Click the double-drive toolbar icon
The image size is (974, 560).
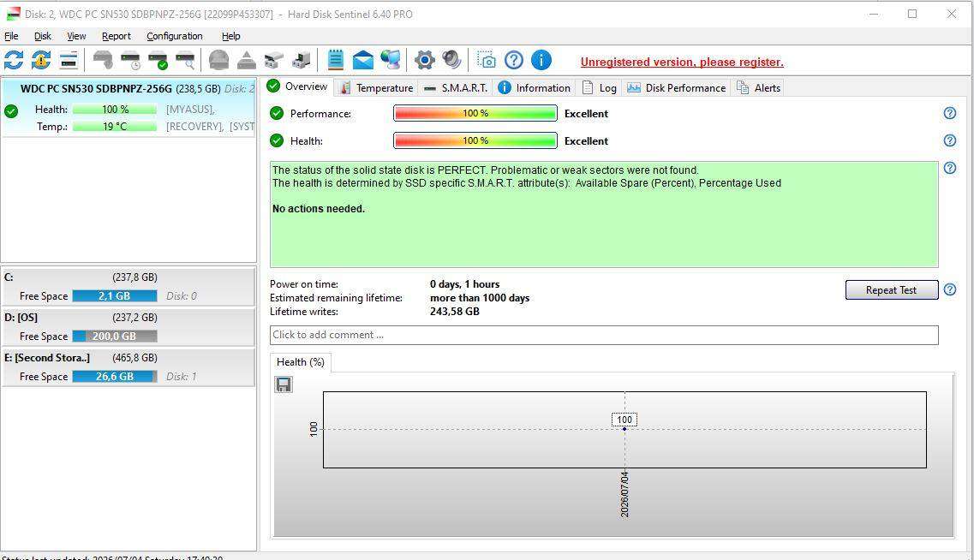click(273, 60)
